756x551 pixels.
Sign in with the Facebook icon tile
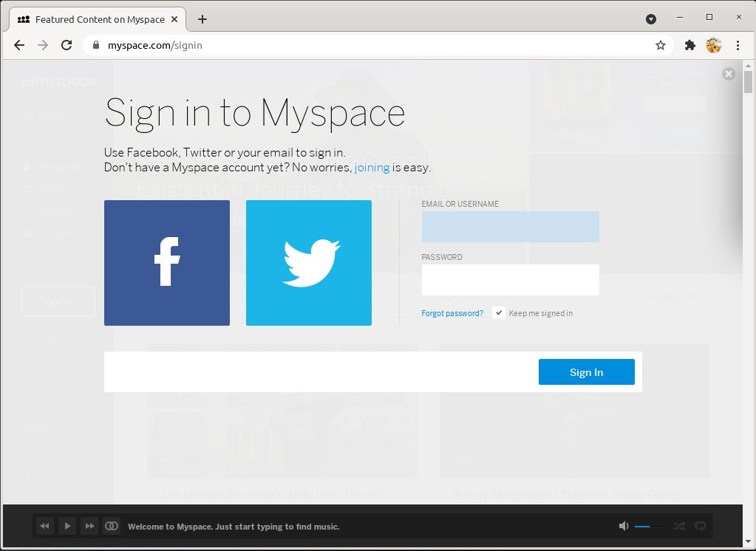click(x=167, y=263)
